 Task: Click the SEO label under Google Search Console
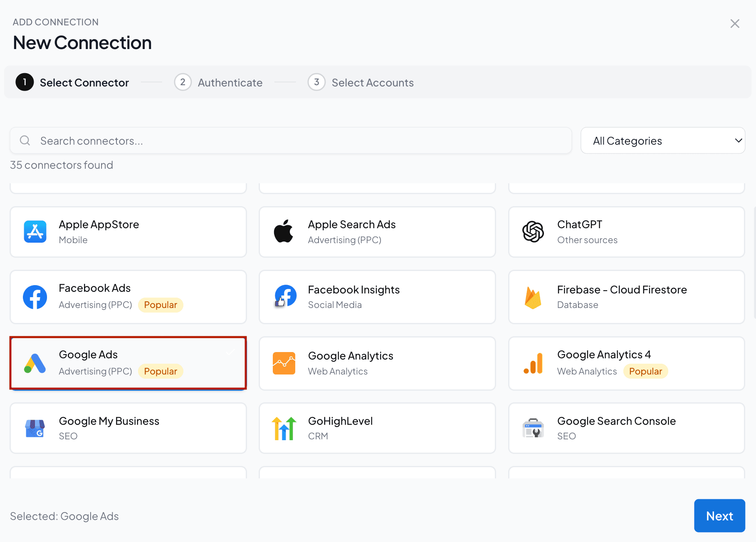(566, 436)
